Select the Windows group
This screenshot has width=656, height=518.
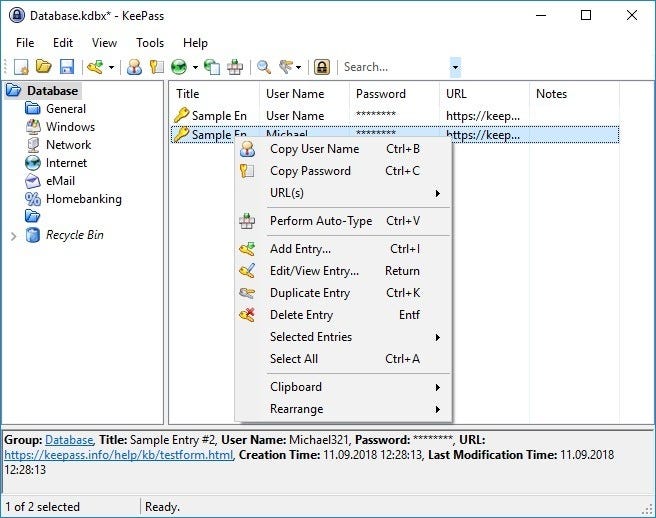click(x=70, y=127)
